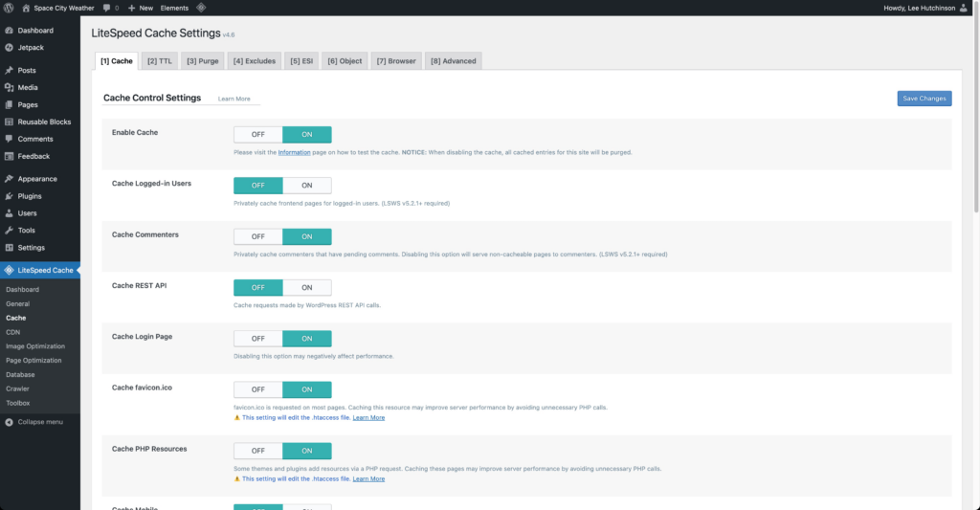The image size is (980, 510).
Task: Click the LiteSpeed diamond icon in admin bar
Action: pyautogui.click(x=201, y=8)
